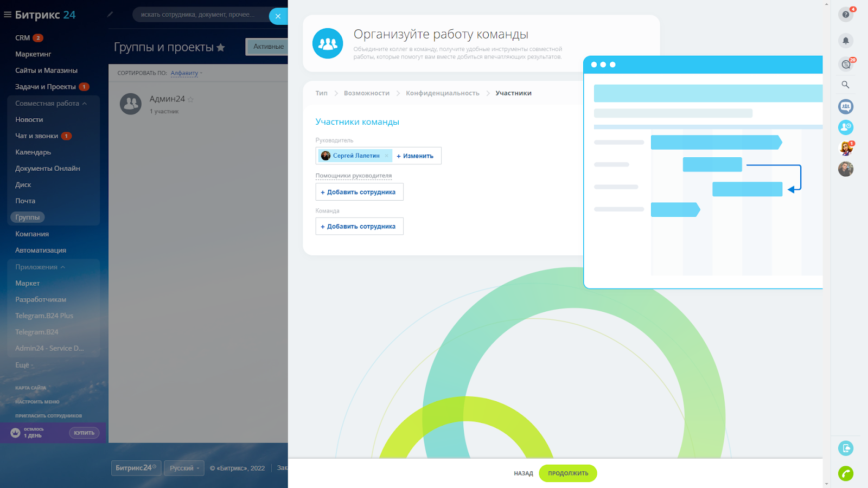Open Чат и звонки menu item
Viewport: 868px width, 488px height.
[x=36, y=136]
